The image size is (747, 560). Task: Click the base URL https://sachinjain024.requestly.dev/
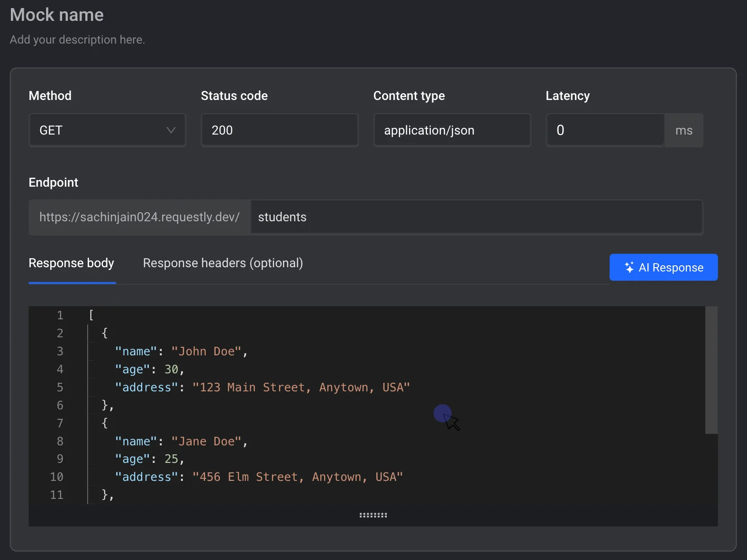click(139, 217)
